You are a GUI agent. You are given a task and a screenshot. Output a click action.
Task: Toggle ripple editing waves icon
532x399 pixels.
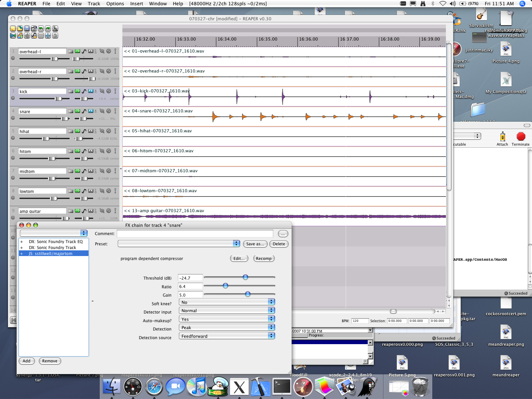[x=27, y=36]
